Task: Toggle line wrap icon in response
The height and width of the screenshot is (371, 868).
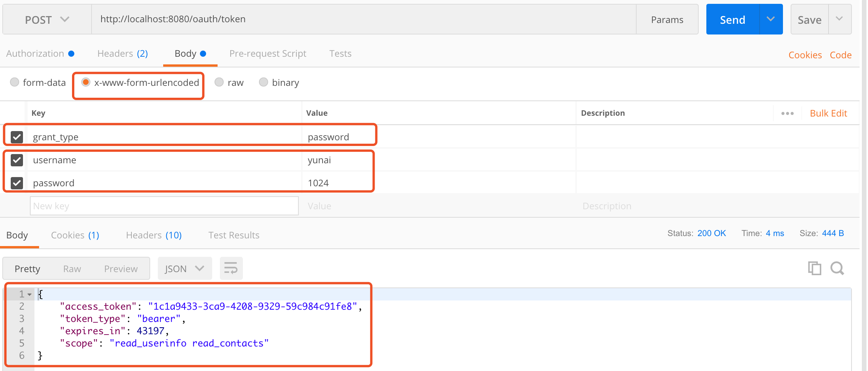Action: pyautogui.click(x=231, y=268)
